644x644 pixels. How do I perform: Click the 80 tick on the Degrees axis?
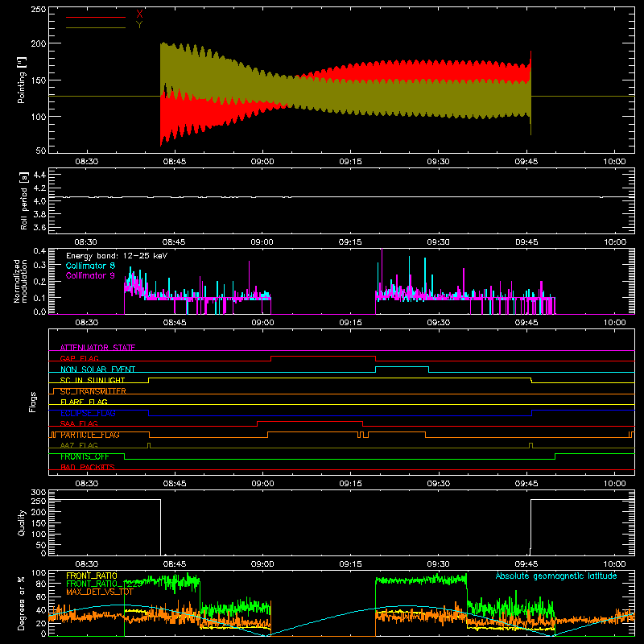click(x=41, y=584)
